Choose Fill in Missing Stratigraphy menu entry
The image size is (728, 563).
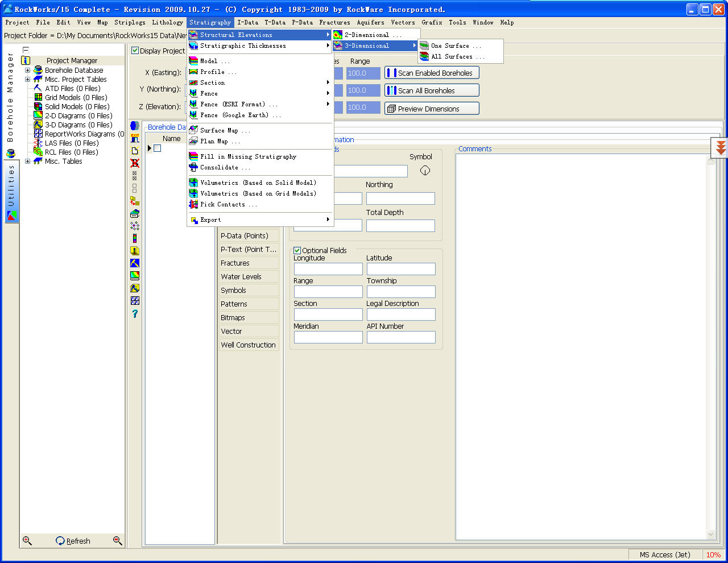(260, 156)
